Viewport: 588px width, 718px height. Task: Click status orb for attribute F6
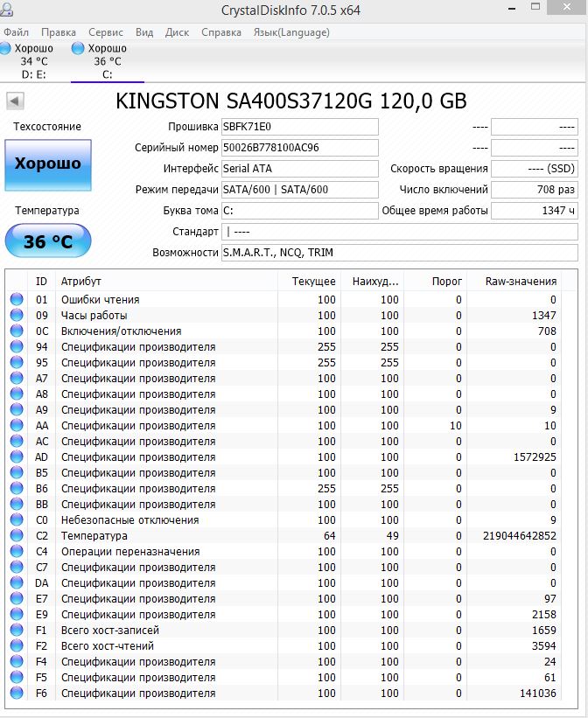click(17, 694)
